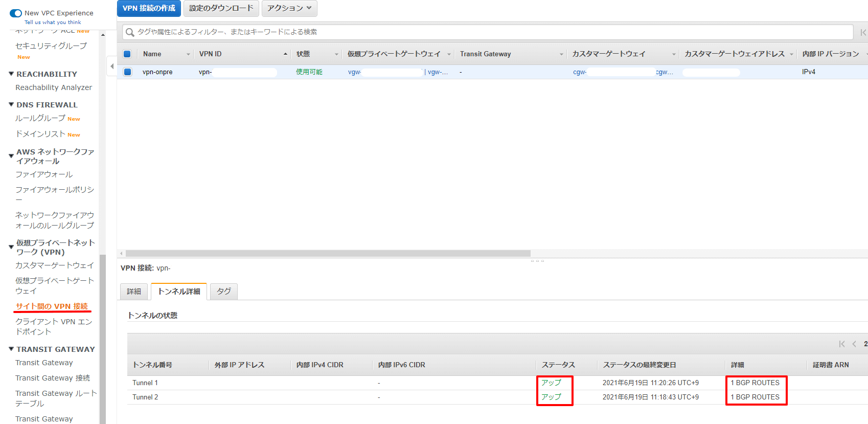Click the VPN 接続の作成 button
Image resolution: width=868 pixels, height=424 pixels.
(x=149, y=8)
